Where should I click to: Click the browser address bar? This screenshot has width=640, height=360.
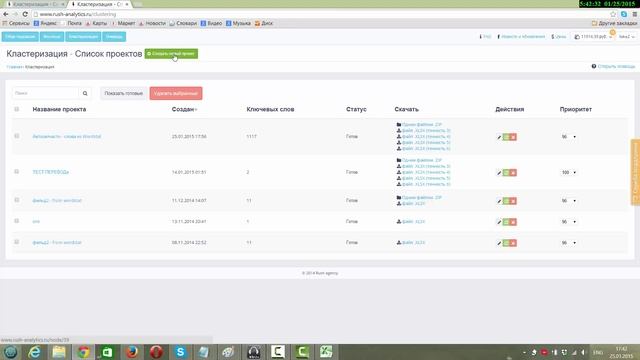click(x=320, y=14)
